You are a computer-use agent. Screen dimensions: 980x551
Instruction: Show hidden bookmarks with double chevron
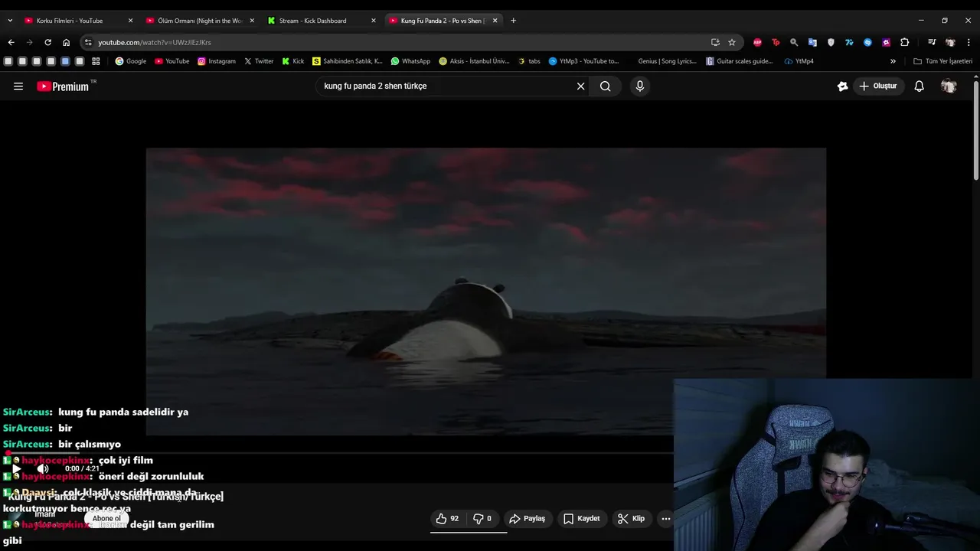(x=893, y=61)
